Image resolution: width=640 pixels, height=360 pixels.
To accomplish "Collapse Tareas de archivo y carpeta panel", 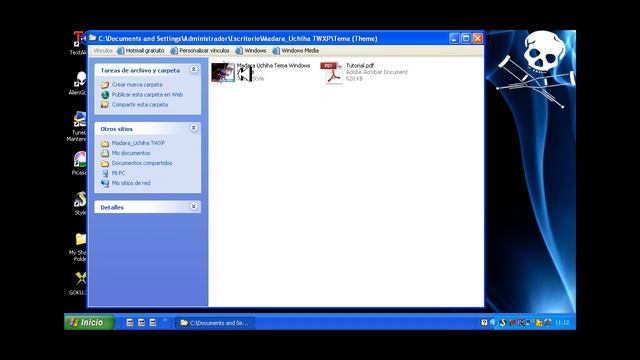I will (193, 70).
